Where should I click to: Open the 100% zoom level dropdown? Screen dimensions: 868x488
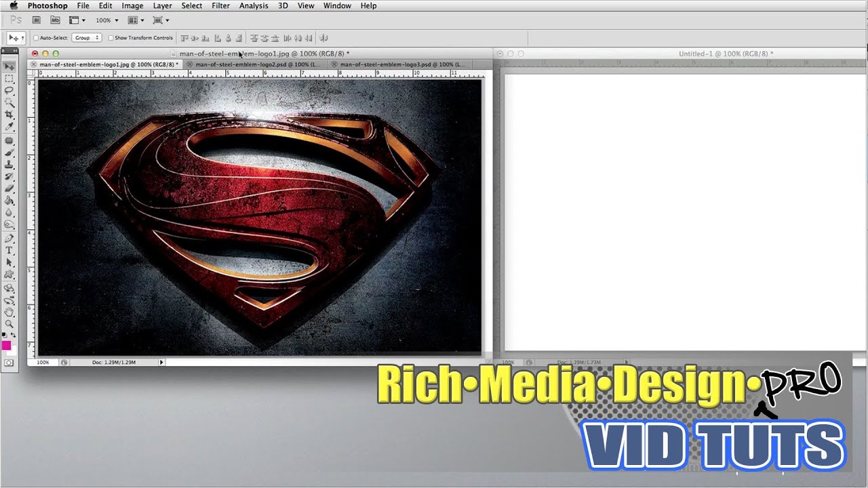point(106,20)
